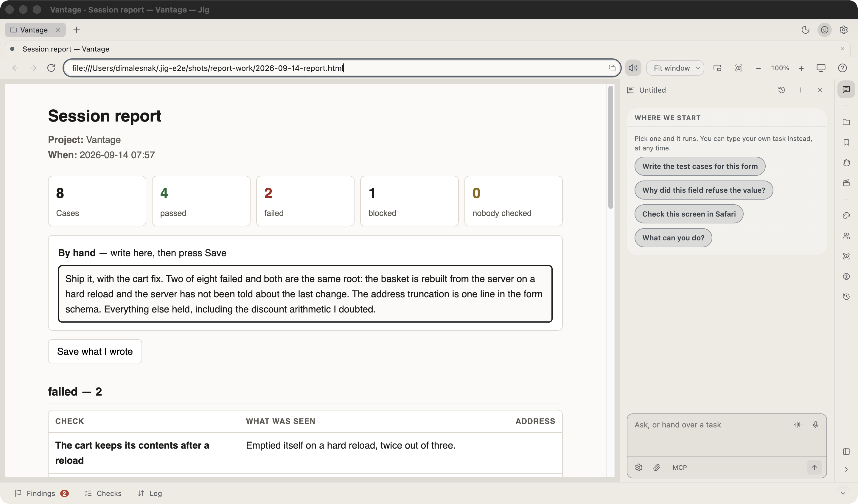The height and width of the screenshot is (504, 858).
Task: Open the Findings tab
Action: (x=42, y=494)
